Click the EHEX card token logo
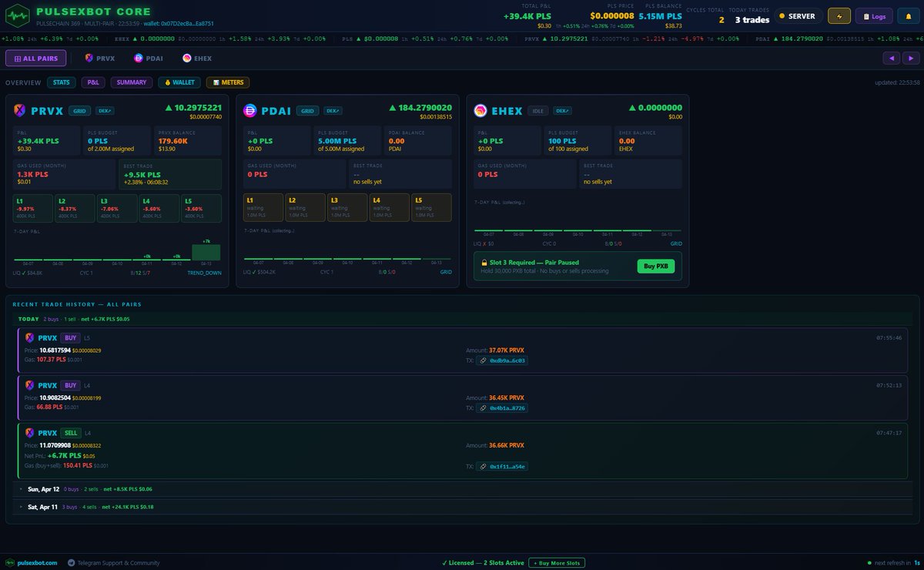Screen dimensions: 924x570 coord(480,110)
